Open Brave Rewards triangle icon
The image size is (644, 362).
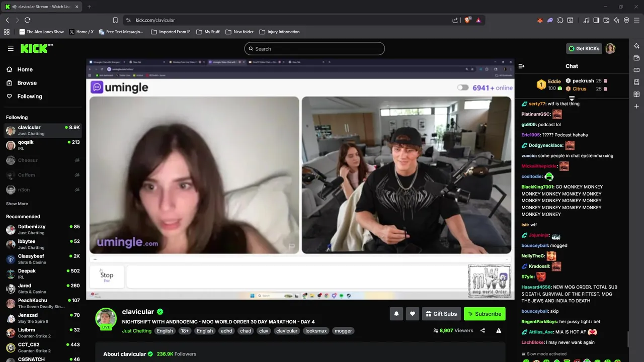pyautogui.click(x=478, y=20)
